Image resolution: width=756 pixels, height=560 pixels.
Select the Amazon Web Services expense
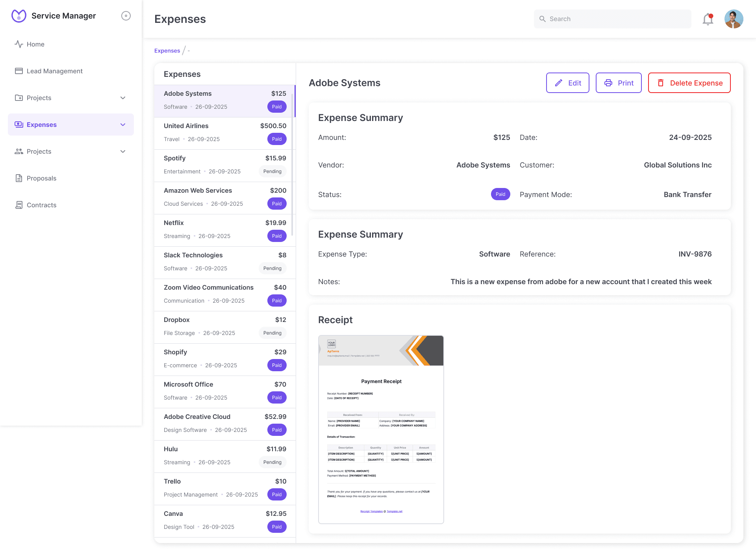tap(224, 197)
